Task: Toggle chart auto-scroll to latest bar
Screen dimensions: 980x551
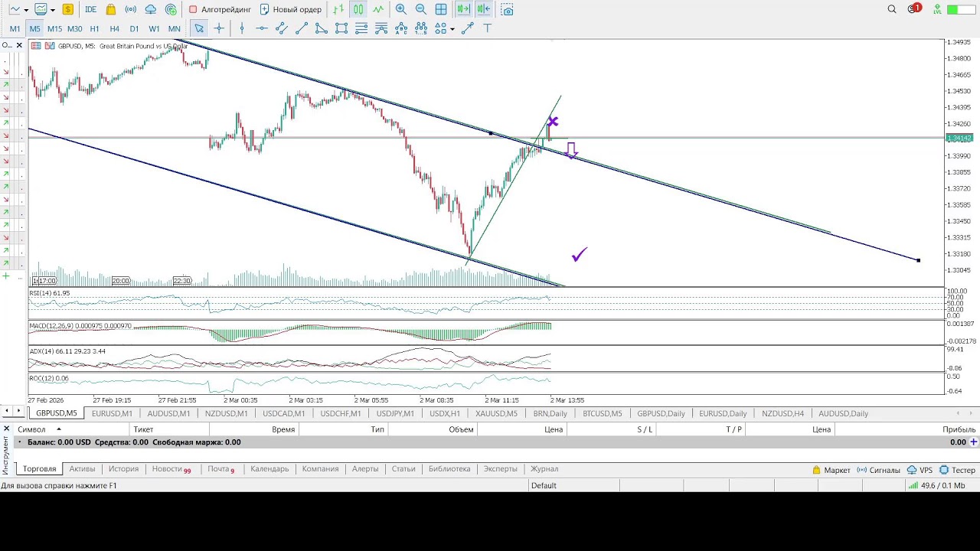Action: tap(463, 9)
